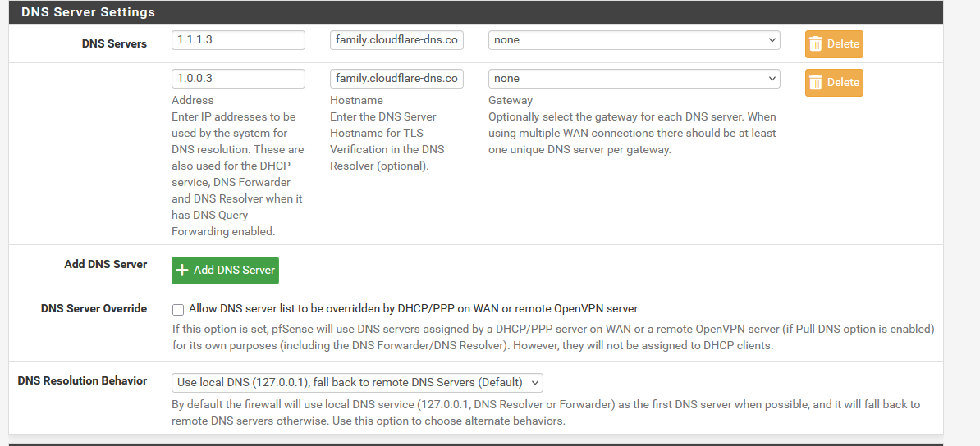Click the bold 'DNS Server Override' label
Viewport: 980px width, 446px height.
tap(94, 308)
